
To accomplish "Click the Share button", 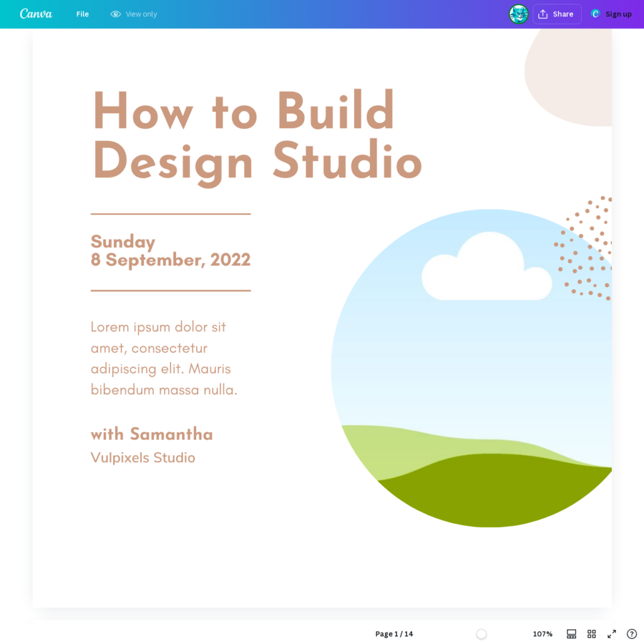I will 557,14.
